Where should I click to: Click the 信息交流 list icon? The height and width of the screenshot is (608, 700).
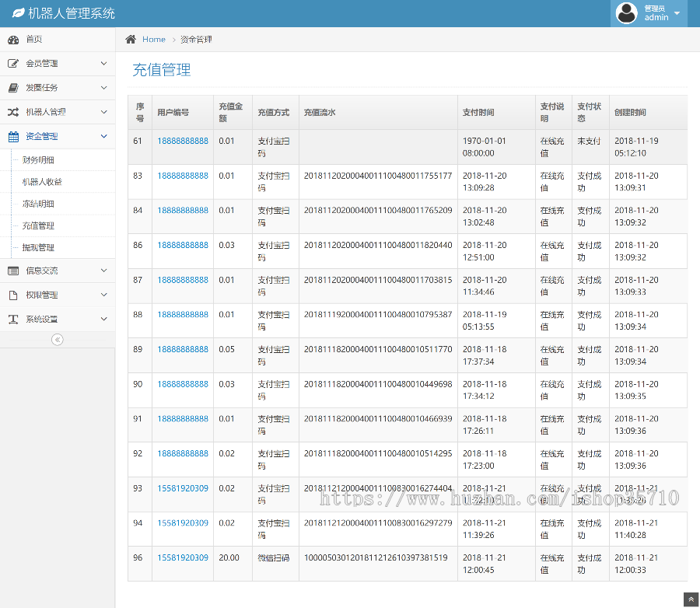[13, 271]
